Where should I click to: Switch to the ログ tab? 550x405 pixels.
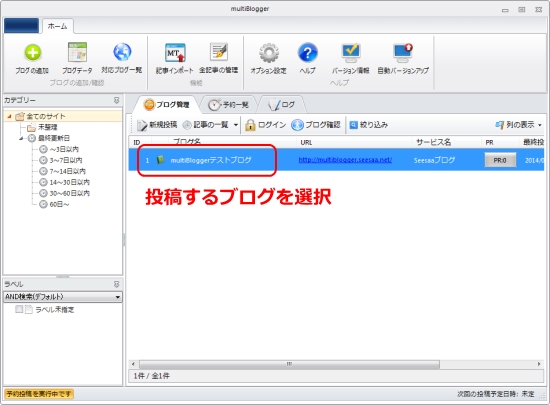coord(282,104)
